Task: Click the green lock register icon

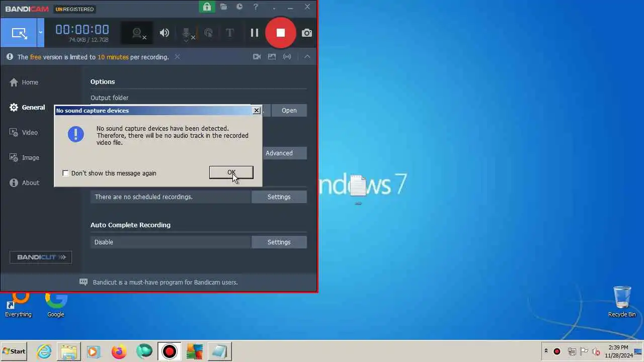Action: (x=206, y=7)
